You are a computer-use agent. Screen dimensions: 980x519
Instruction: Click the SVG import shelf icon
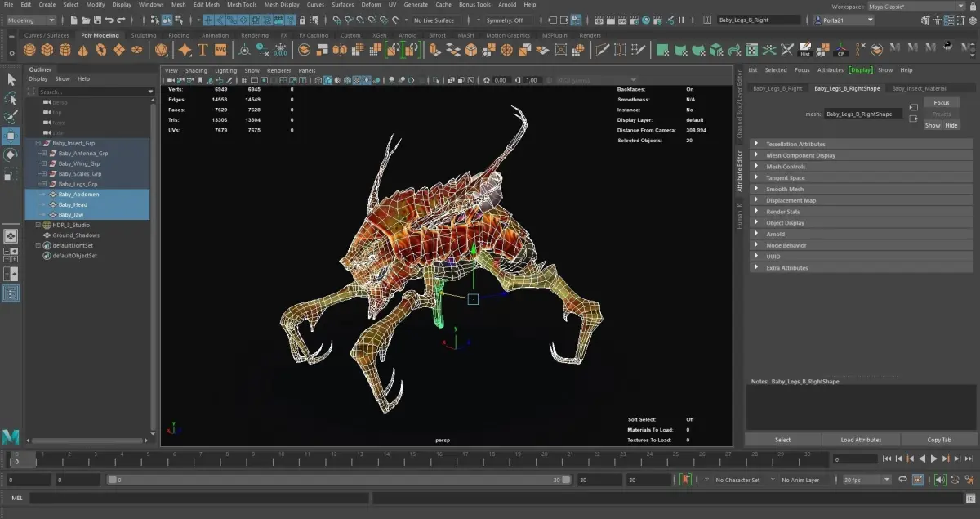click(x=220, y=50)
